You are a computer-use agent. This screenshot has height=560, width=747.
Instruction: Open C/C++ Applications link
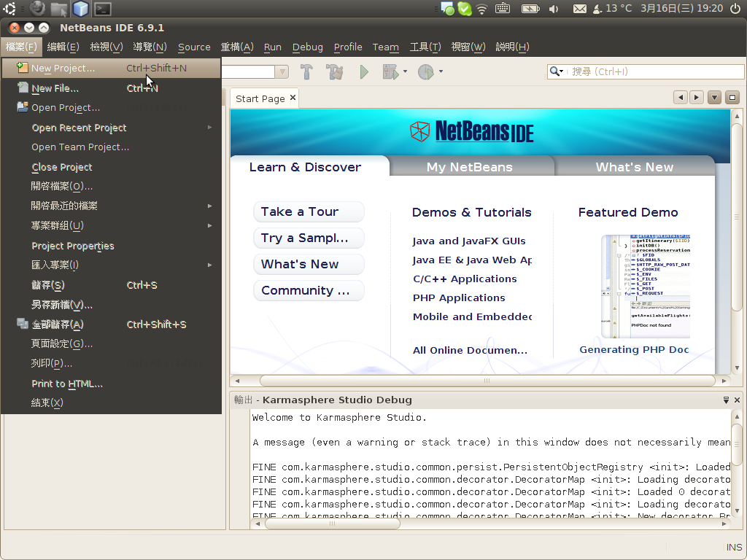465,279
